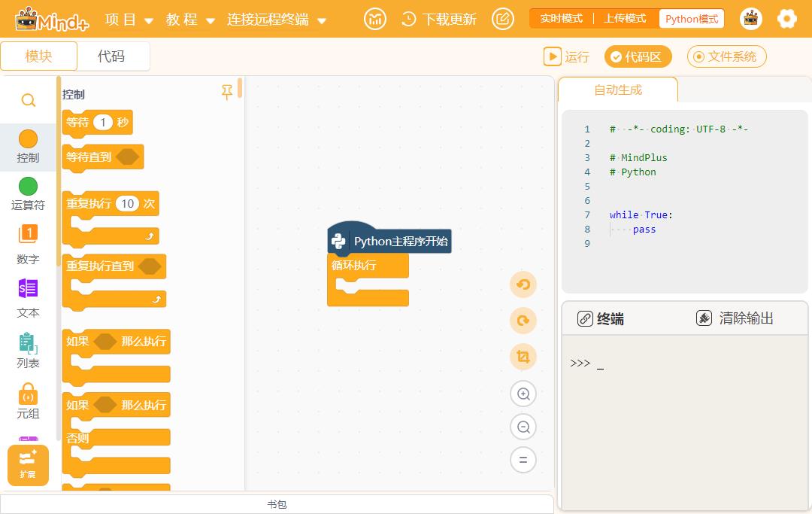This screenshot has width=812, height=514.
Task: Click the Python icon on main block
Action: click(338, 241)
